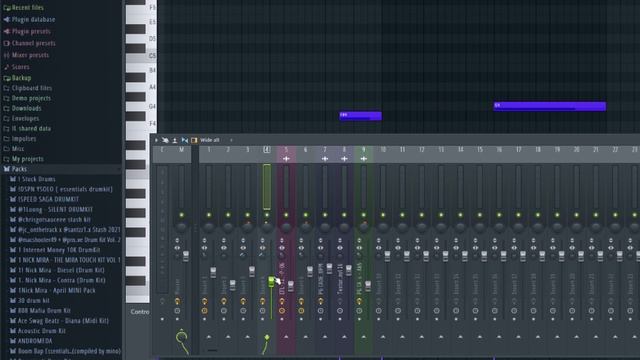Arm disk recording on the Master track
This screenshot has width=640, height=360.
click(x=177, y=311)
